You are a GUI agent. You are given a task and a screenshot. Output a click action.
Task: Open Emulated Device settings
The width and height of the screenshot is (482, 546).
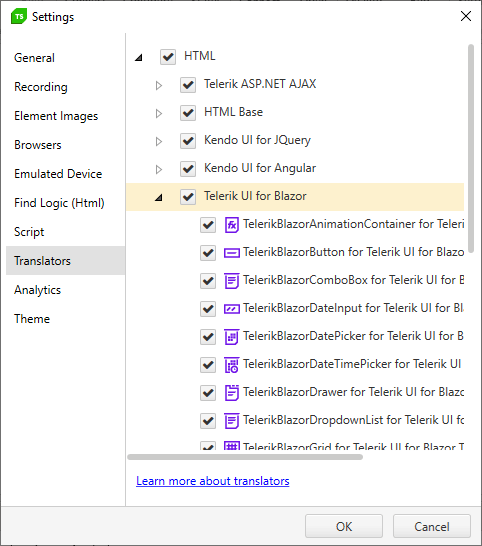(x=65, y=173)
